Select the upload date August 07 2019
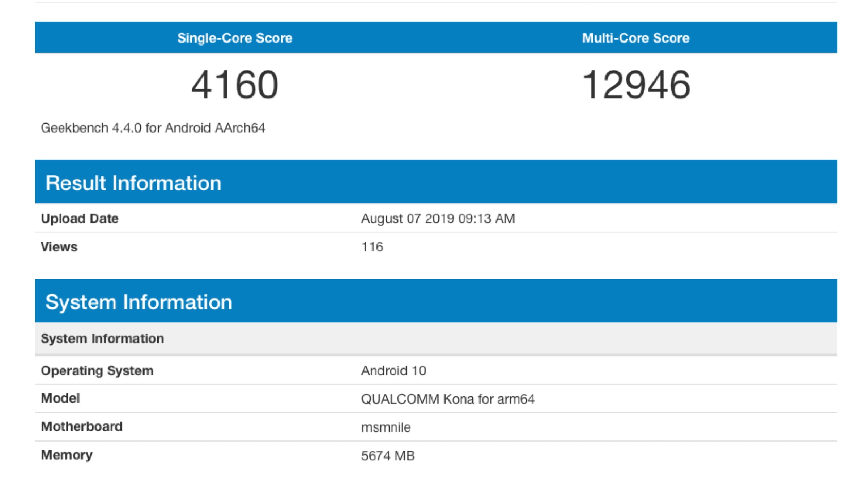The height and width of the screenshot is (486, 868). [437, 218]
